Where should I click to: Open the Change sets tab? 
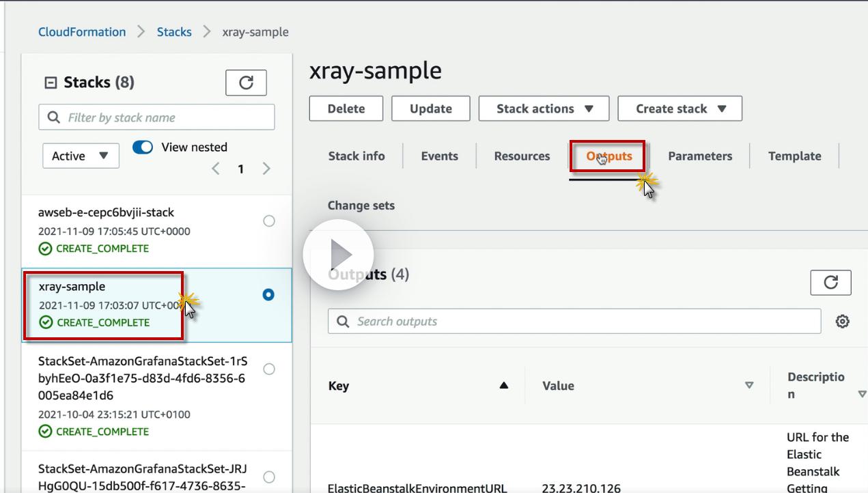coord(361,206)
